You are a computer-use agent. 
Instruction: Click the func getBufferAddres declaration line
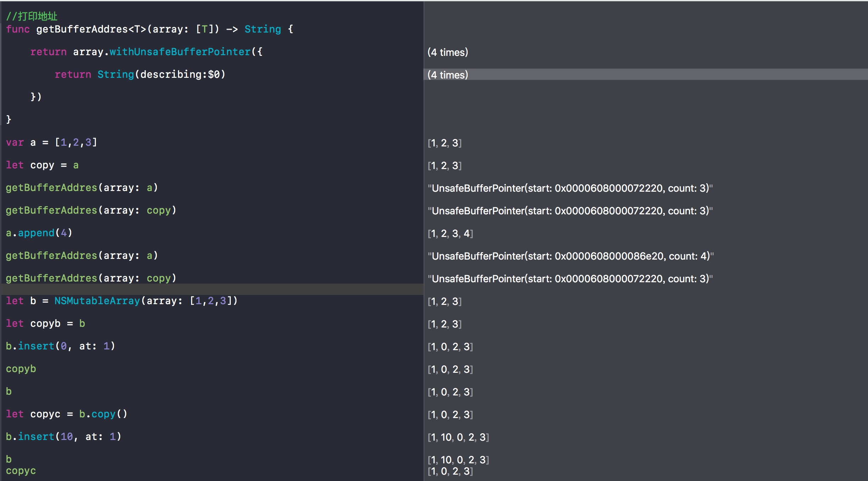coord(150,29)
